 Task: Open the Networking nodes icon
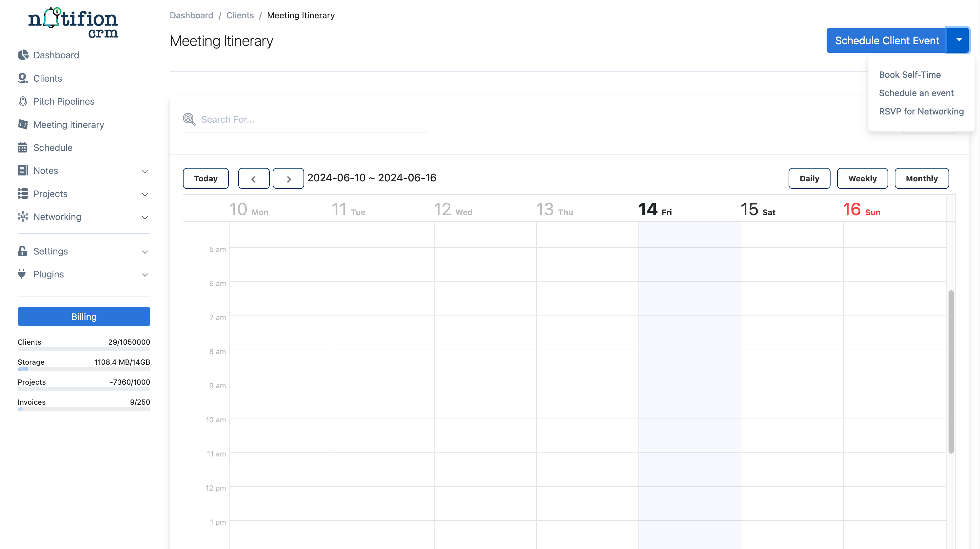click(x=23, y=217)
